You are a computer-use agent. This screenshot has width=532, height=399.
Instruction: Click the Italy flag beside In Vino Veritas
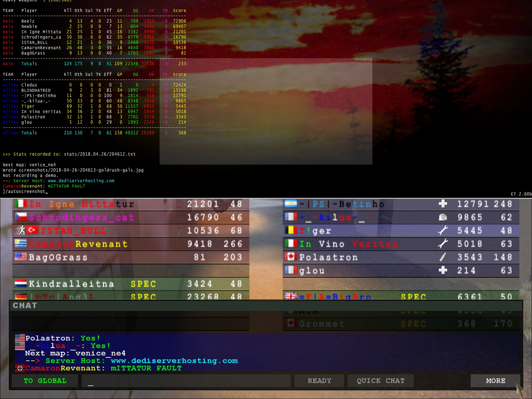click(x=291, y=243)
